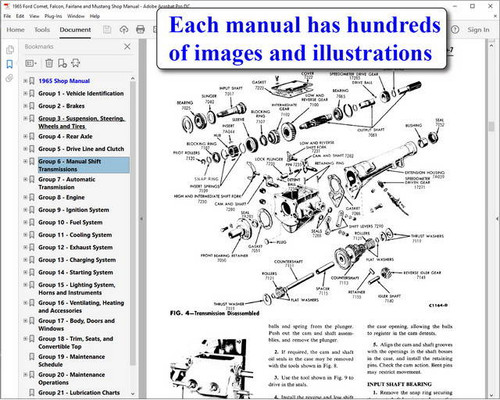Image resolution: width=500 pixels, height=400 pixels.
Task: Open the attachments paperclip panel icon
Action: pos(9,78)
